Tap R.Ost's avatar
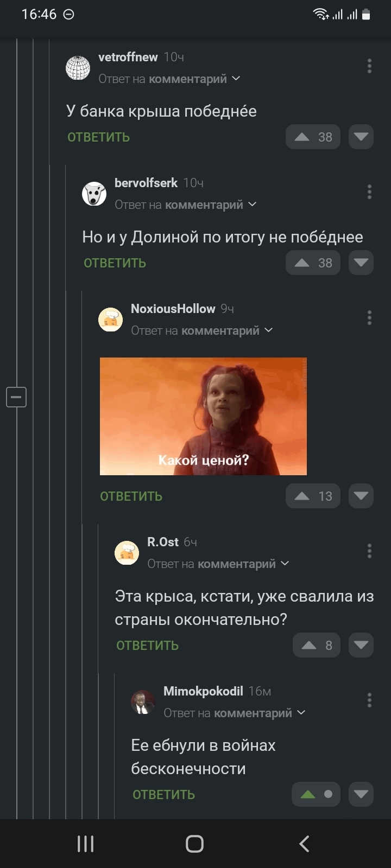The image size is (391, 868). (x=127, y=553)
